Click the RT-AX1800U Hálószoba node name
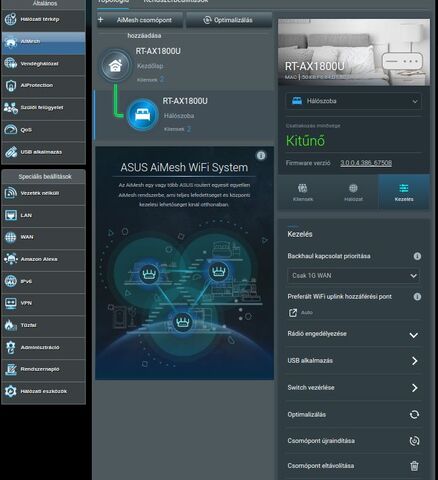Image resolution: width=438 pixels, height=480 pixels. tap(185, 101)
